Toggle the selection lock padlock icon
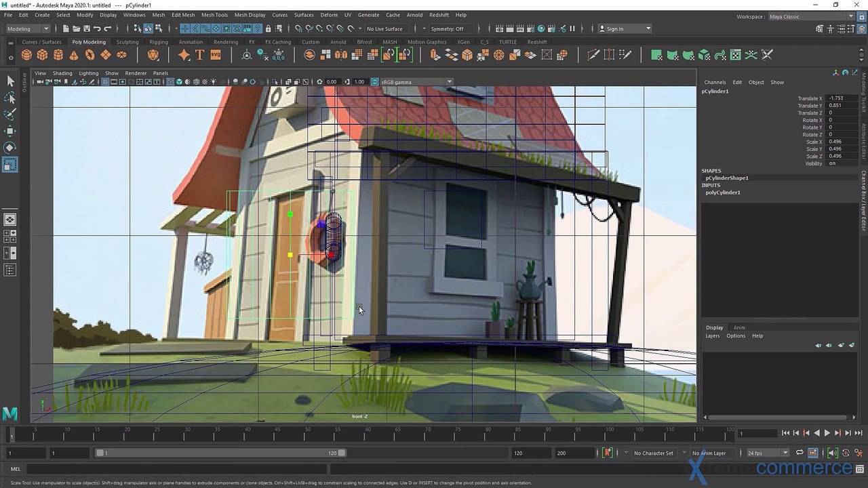This screenshot has height=488, width=868. (x=269, y=28)
